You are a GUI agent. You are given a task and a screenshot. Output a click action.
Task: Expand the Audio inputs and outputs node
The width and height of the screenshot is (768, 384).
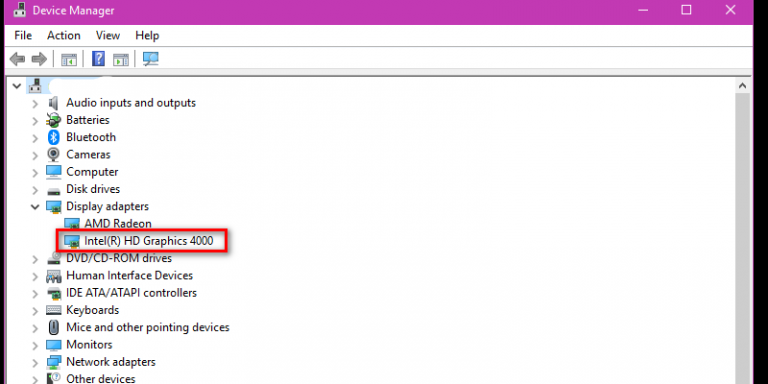pos(35,103)
